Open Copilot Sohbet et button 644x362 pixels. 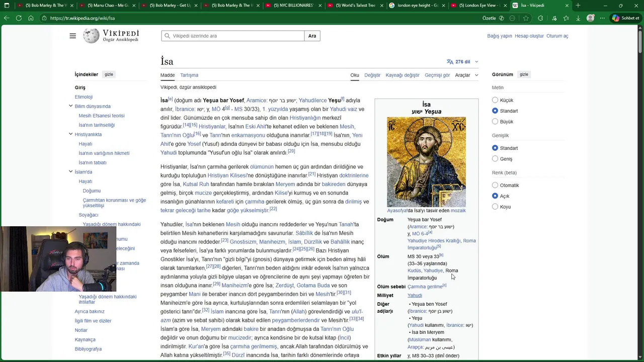pyautogui.click(x=625, y=18)
